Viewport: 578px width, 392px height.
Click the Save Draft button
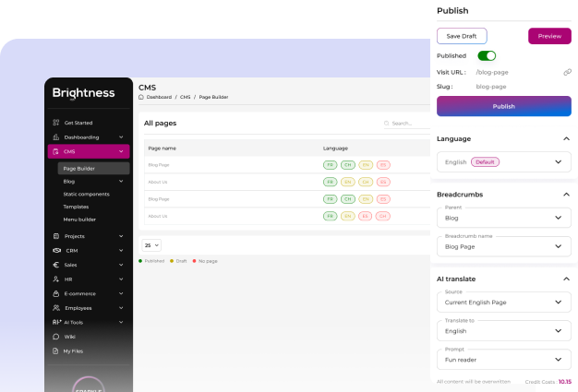click(462, 36)
